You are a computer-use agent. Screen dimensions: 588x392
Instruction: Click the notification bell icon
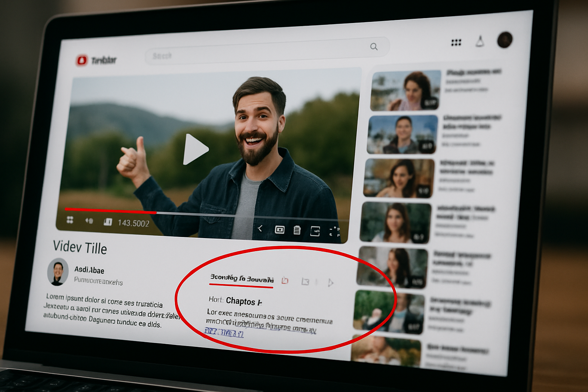click(480, 42)
